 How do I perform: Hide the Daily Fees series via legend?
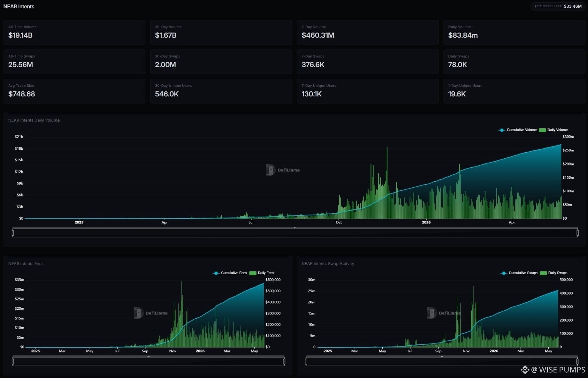pyautogui.click(x=262, y=273)
